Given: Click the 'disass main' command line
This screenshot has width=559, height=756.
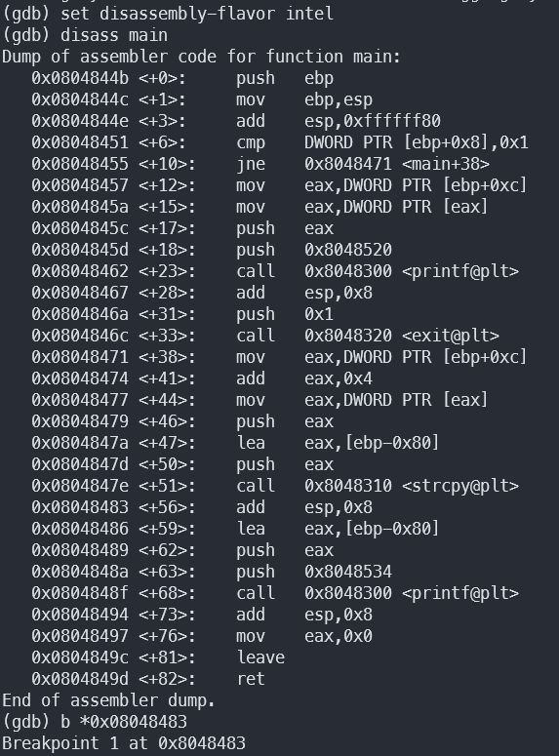Looking at the screenshot, I should 85,35.
